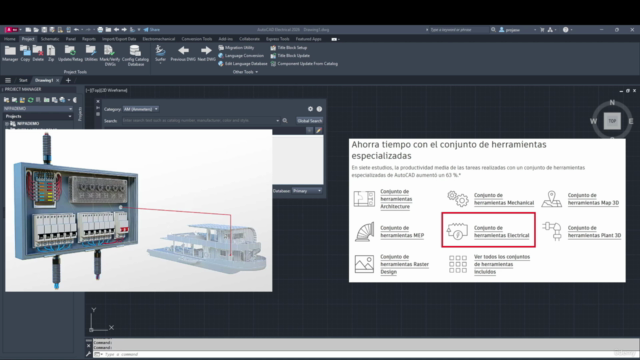Click the Undo arrow in quick access toolbar
This screenshot has width=640, height=360.
click(76, 30)
